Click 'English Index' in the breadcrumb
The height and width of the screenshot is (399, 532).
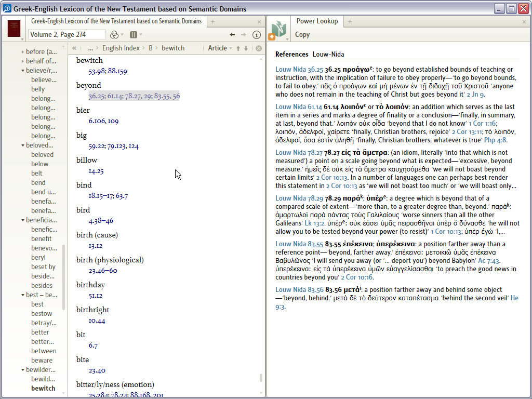tap(121, 48)
